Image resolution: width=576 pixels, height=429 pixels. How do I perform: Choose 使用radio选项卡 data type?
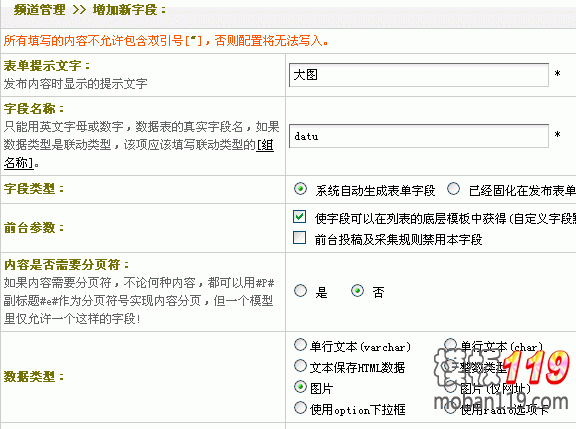(x=450, y=407)
